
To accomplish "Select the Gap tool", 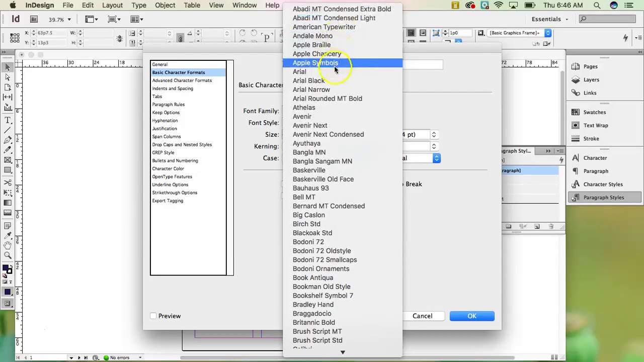I will coord(8,97).
